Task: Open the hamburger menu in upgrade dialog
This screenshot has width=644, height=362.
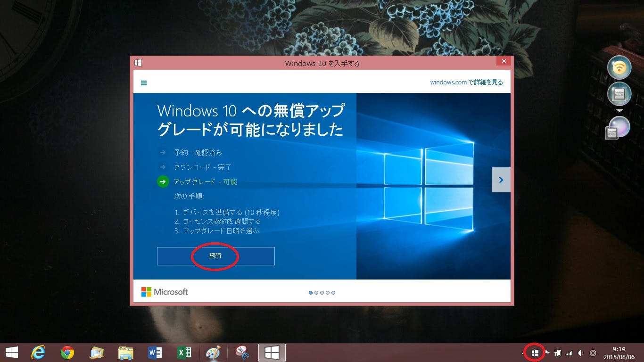Action: [144, 83]
